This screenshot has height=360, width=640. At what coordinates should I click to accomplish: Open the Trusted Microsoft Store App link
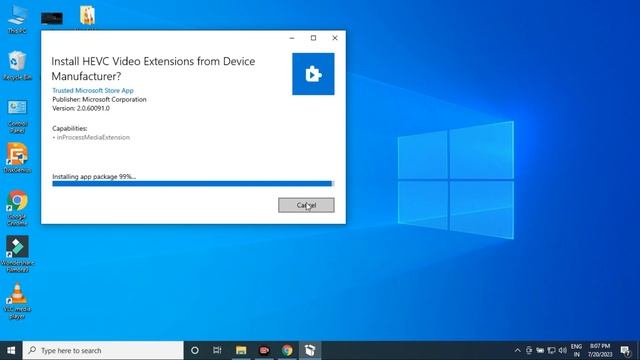click(x=93, y=90)
